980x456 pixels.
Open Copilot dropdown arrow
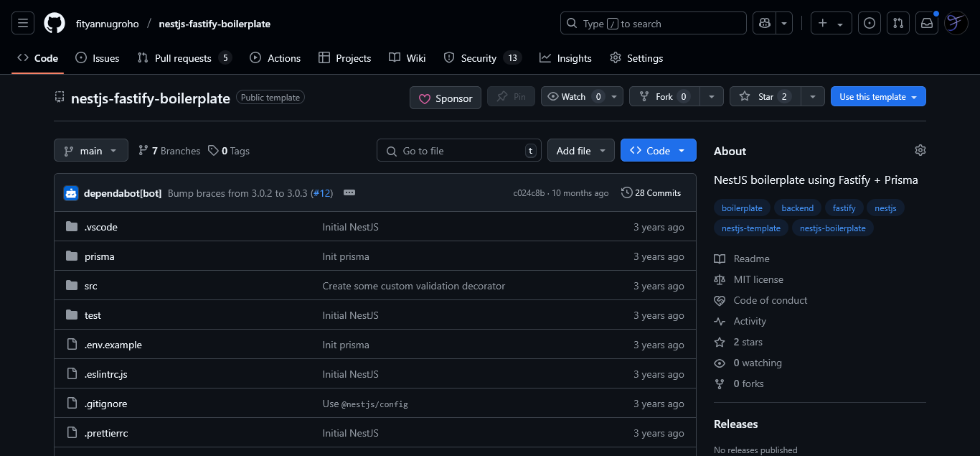point(785,23)
